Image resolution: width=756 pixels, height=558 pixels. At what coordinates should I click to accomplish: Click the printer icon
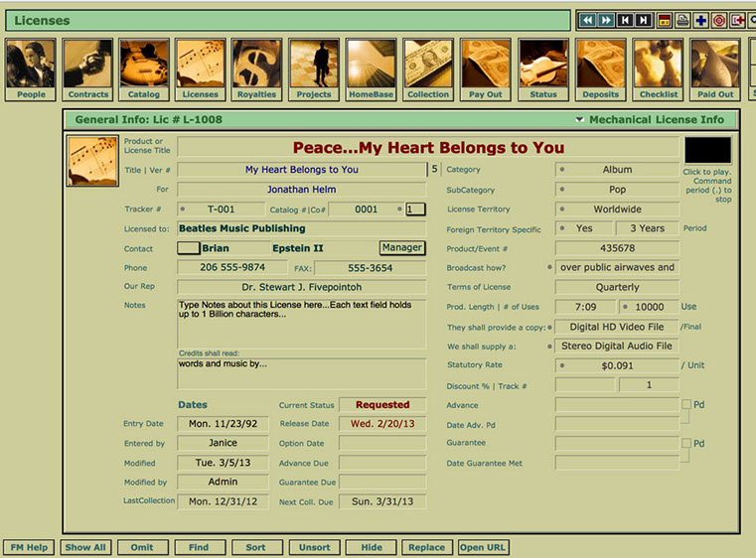pos(682,20)
